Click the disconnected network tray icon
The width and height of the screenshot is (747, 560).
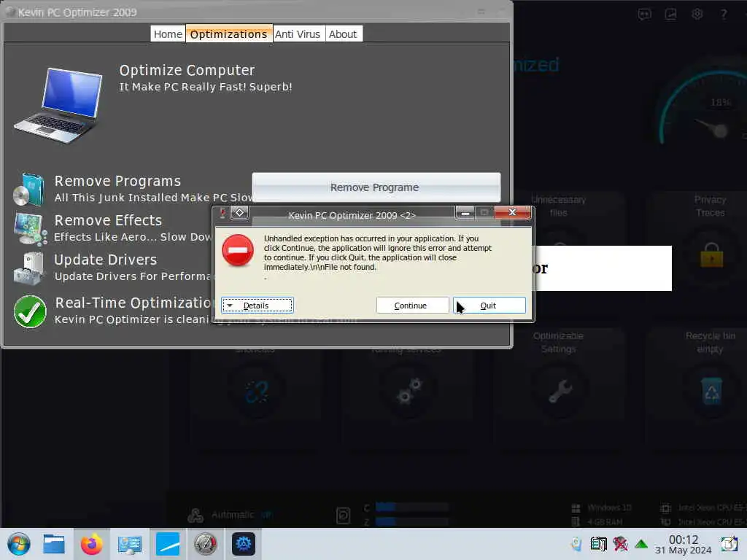click(x=620, y=544)
